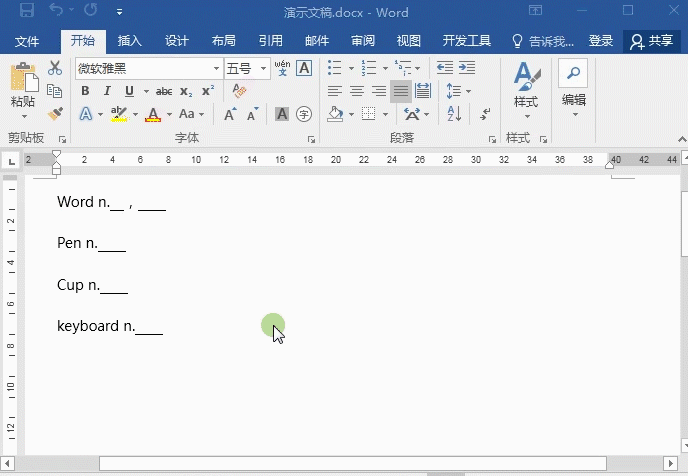Toggle Italic formatting
The height and width of the screenshot is (476, 688).
[104, 91]
